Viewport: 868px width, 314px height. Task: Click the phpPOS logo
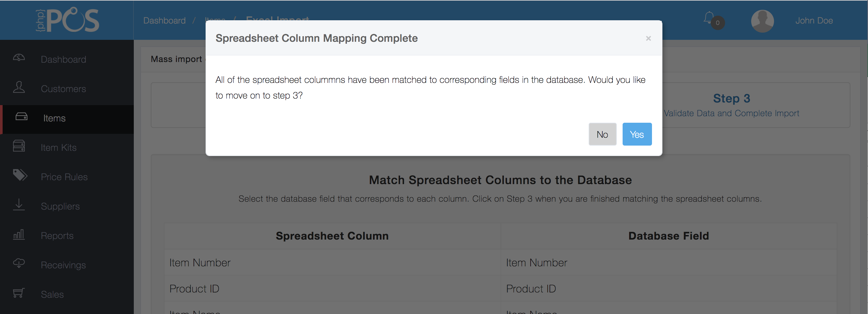click(x=68, y=20)
